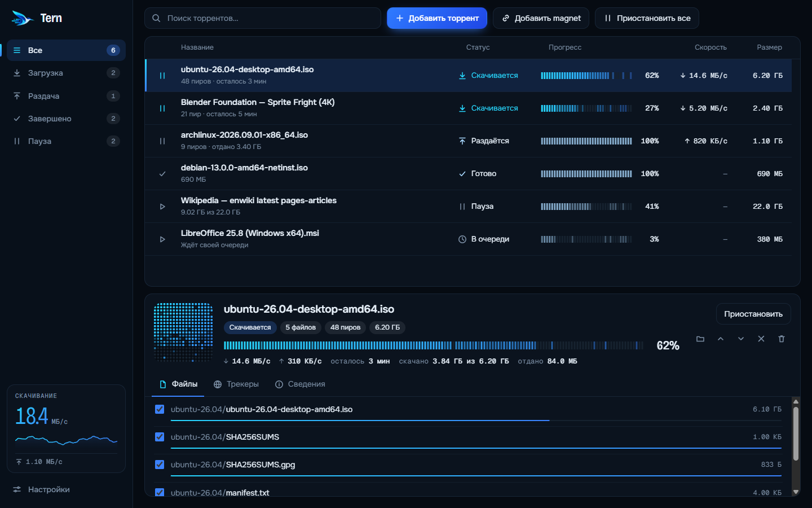Click Добавить торрент button
The width and height of the screenshot is (812, 508).
click(x=437, y=18)
